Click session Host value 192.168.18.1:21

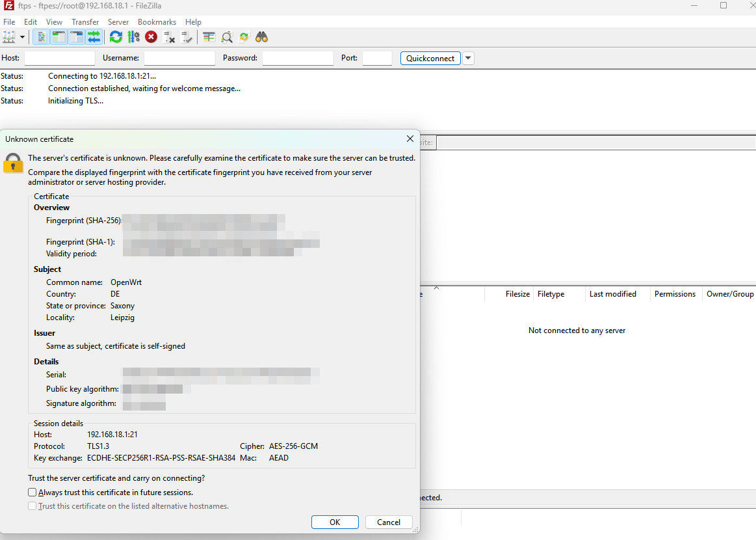112,435
